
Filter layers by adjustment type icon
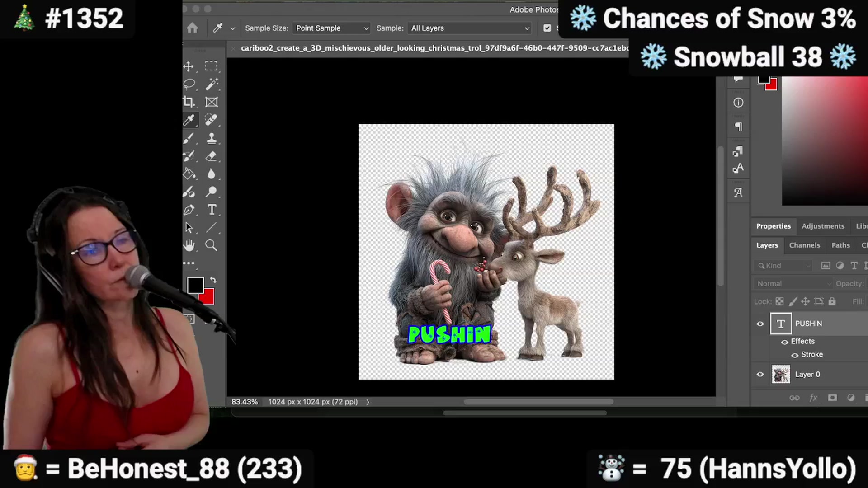(840, 266)
